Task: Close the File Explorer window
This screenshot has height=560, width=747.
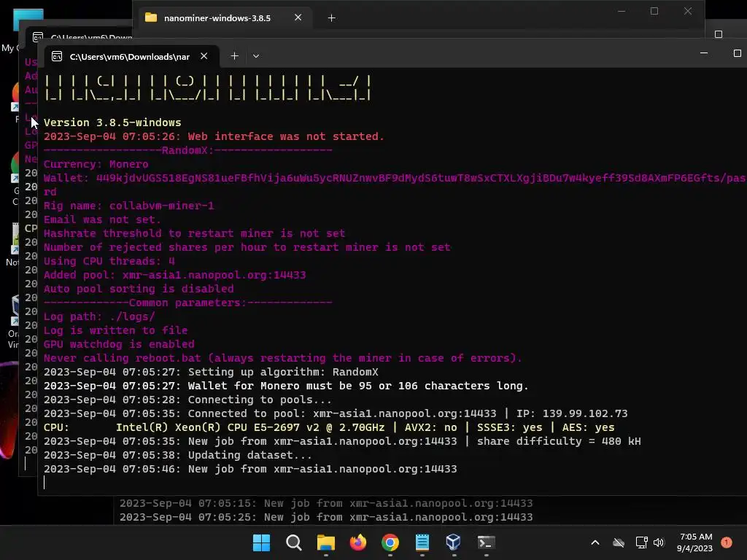Action: point(687,11)
